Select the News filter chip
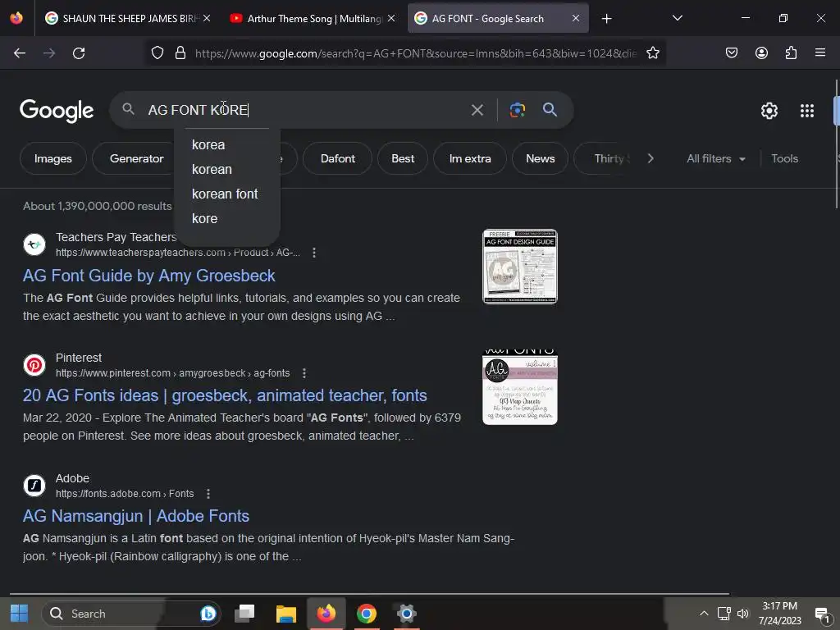 coord(540,158)
